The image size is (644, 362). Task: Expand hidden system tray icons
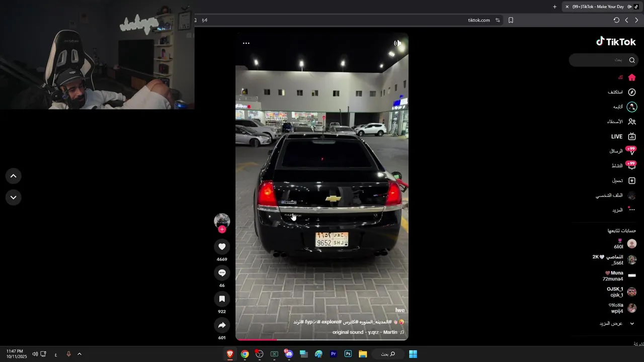[x=79, y=354]
